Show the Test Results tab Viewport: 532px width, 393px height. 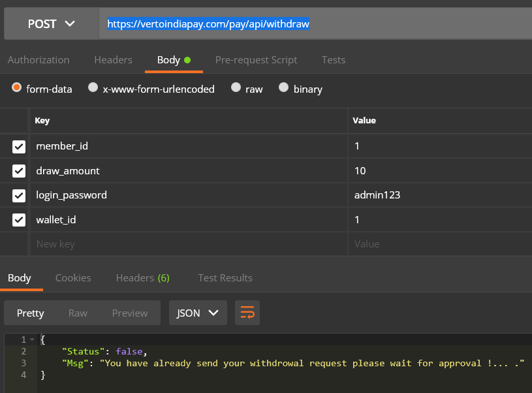(x=225, y=278)
